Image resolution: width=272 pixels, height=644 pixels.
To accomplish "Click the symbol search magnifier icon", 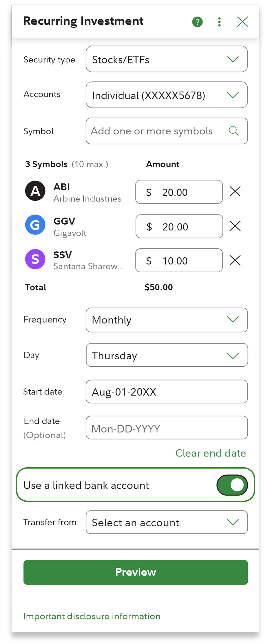I will pos(234,131).
